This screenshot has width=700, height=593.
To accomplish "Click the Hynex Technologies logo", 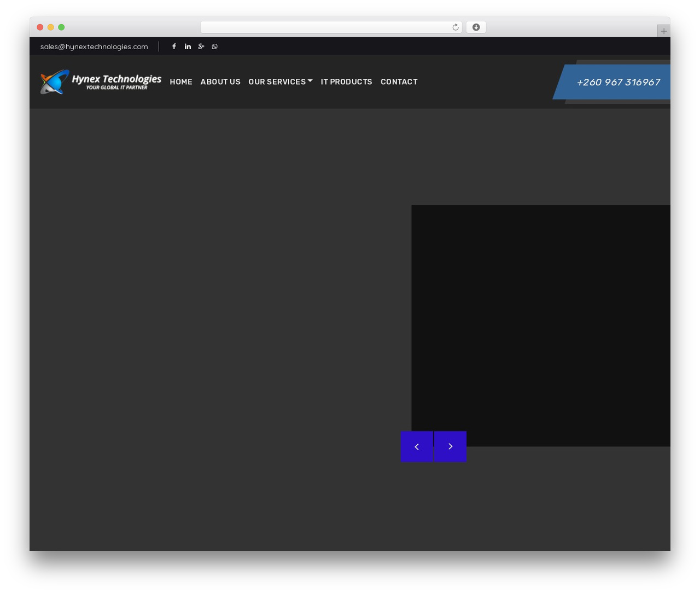I will pyautogui.click(x=101, y=82).
